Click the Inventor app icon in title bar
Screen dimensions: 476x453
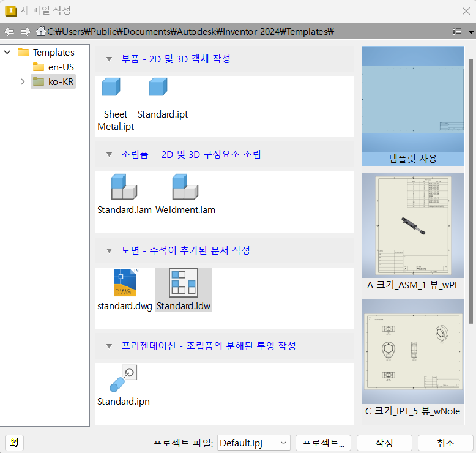tap(11, 11)
